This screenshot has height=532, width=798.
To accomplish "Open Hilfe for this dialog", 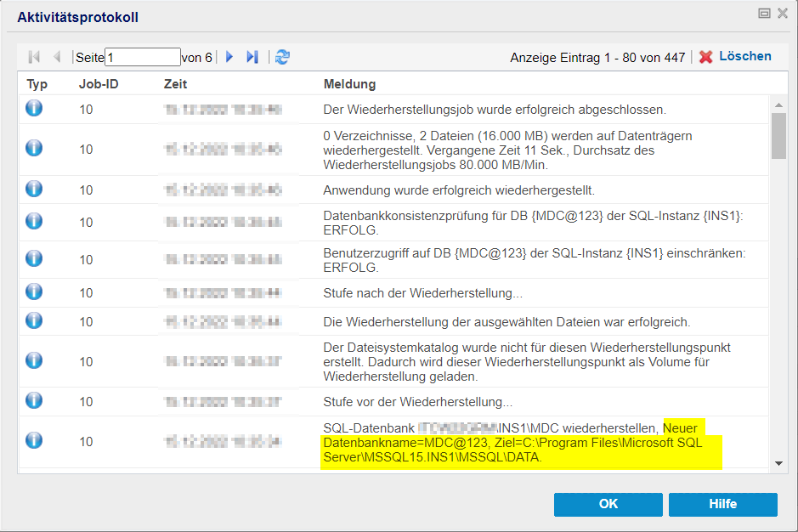I will point(722,504).
